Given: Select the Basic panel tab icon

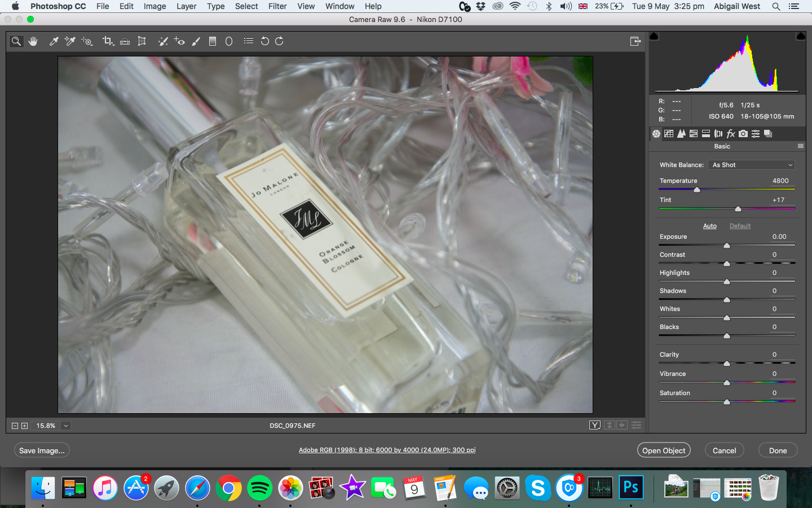Looking at the screenshot, I should click(x=656, y=134).
